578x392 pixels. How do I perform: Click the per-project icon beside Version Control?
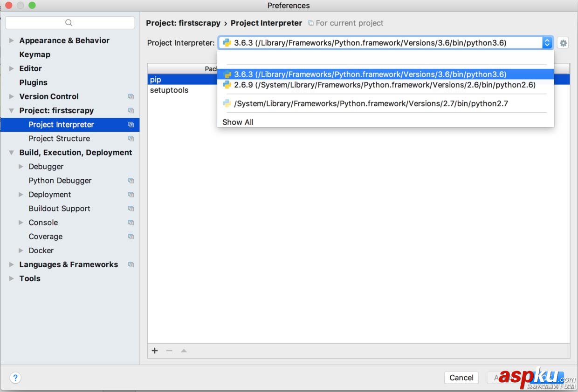pyautogui.click(x=131, y=96)
